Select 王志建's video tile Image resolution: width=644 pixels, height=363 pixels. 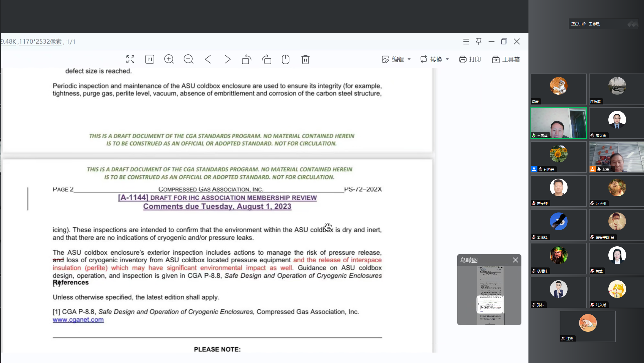pyautogui.click(x=558, y=123)
